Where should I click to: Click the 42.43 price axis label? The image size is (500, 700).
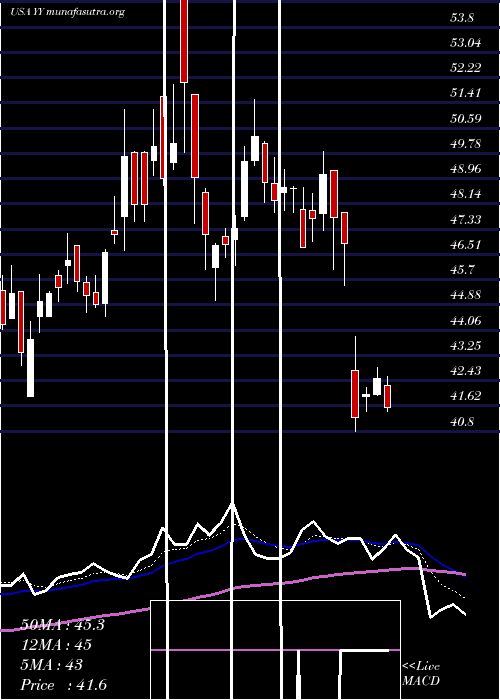466,371
